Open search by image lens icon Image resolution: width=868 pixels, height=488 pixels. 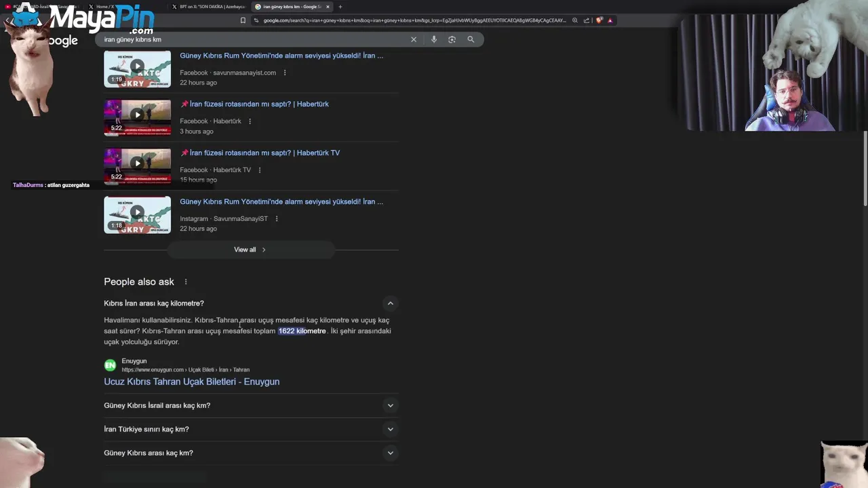[452, 39]
